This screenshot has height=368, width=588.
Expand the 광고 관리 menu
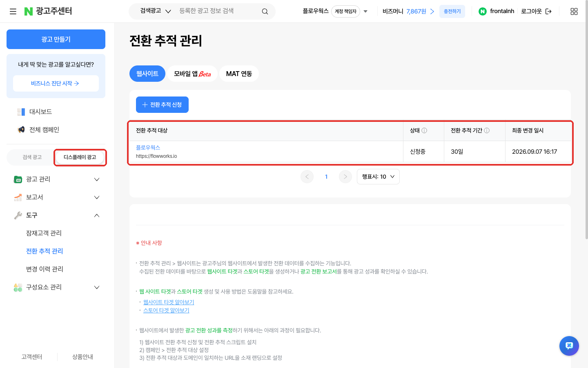[x=97, y=179]
